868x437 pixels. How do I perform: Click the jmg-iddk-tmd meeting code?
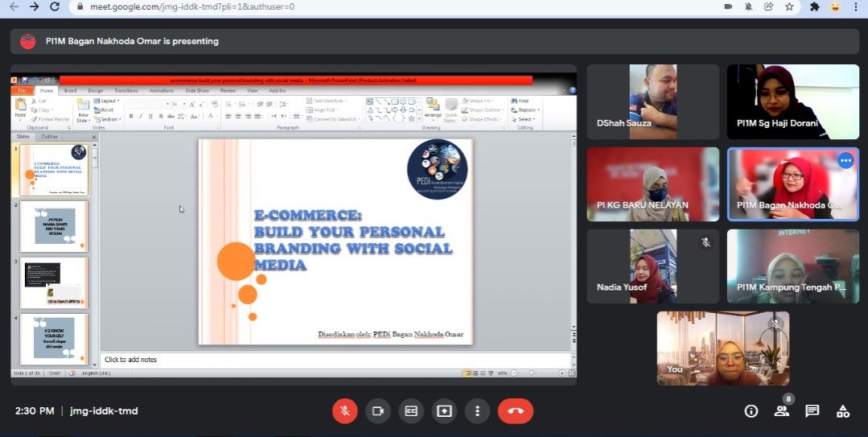pos(104,411)
